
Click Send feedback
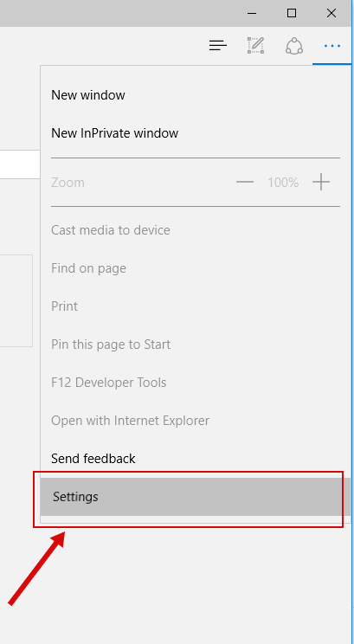[93, 459]
